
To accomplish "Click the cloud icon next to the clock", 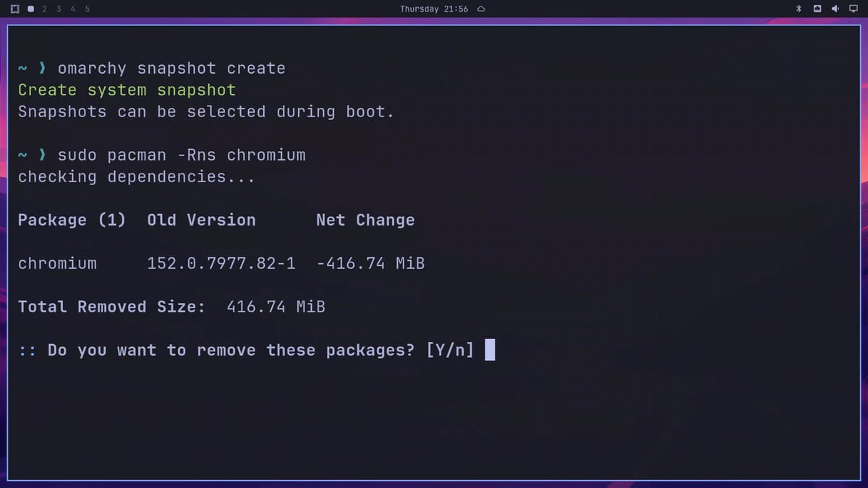I will coord(481,9).
